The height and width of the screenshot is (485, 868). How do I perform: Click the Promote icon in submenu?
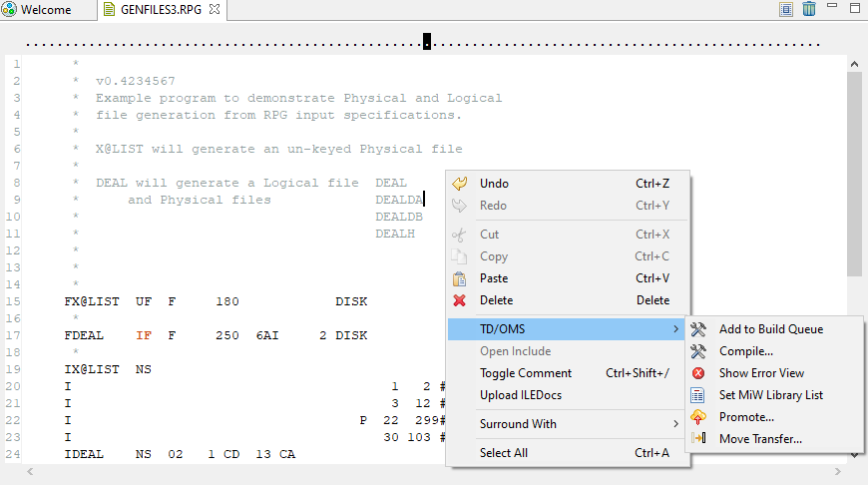point(698,417)
